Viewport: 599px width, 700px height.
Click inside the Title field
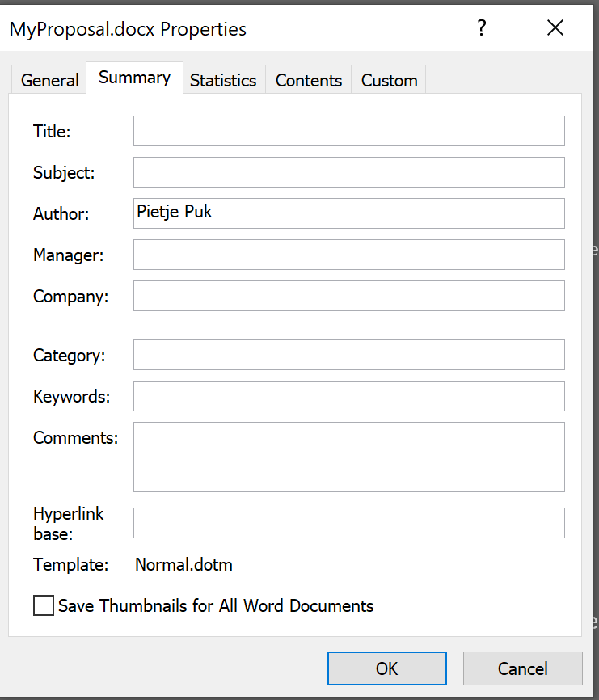click(348, 131)
